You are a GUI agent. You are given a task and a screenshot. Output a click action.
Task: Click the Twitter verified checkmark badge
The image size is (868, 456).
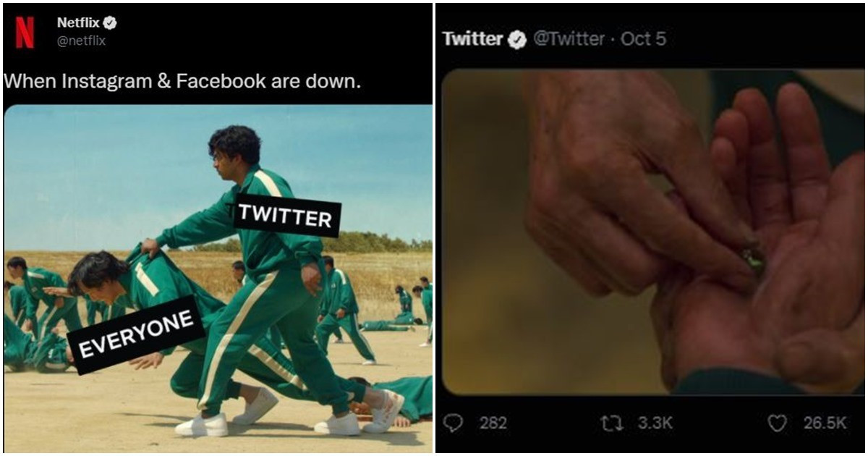click(x=516, y=40)
